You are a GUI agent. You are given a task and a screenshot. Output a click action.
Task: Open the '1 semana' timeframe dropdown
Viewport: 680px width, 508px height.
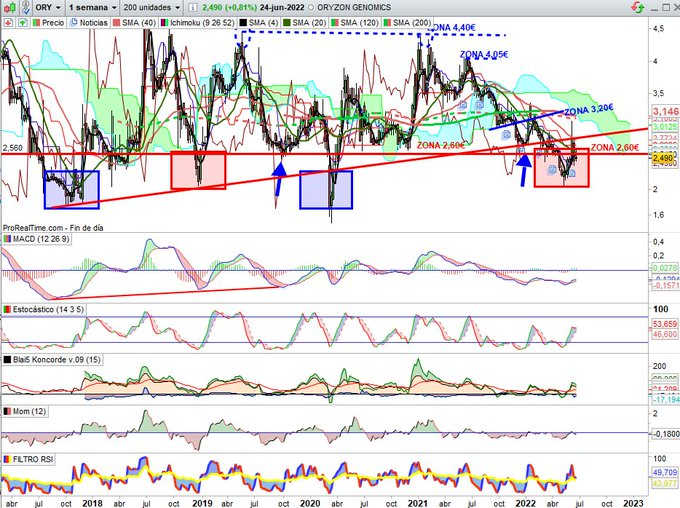coord(92,7)
